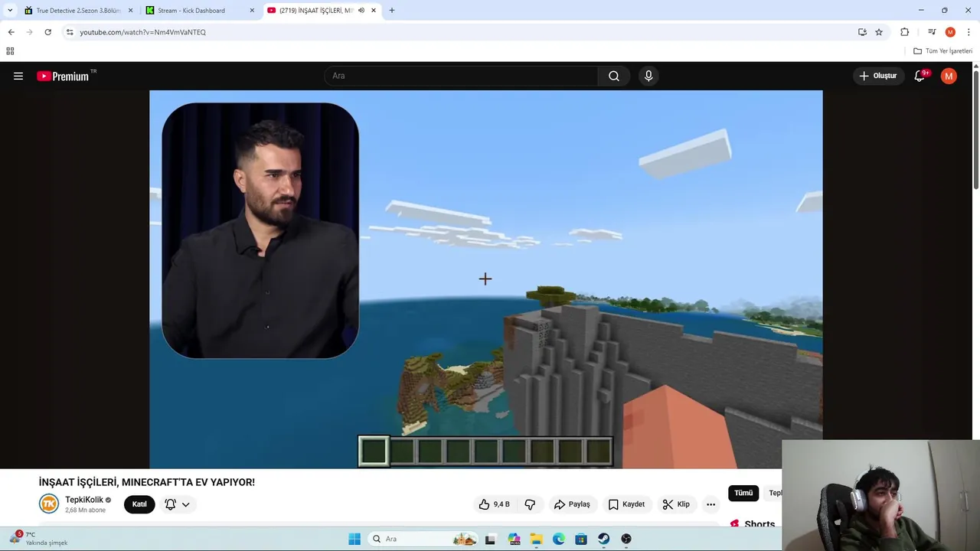This screenshot has height=551, width=980.
Task: Launch Microsoft 365 Copilot from taskbar
Action: [514, 539]
